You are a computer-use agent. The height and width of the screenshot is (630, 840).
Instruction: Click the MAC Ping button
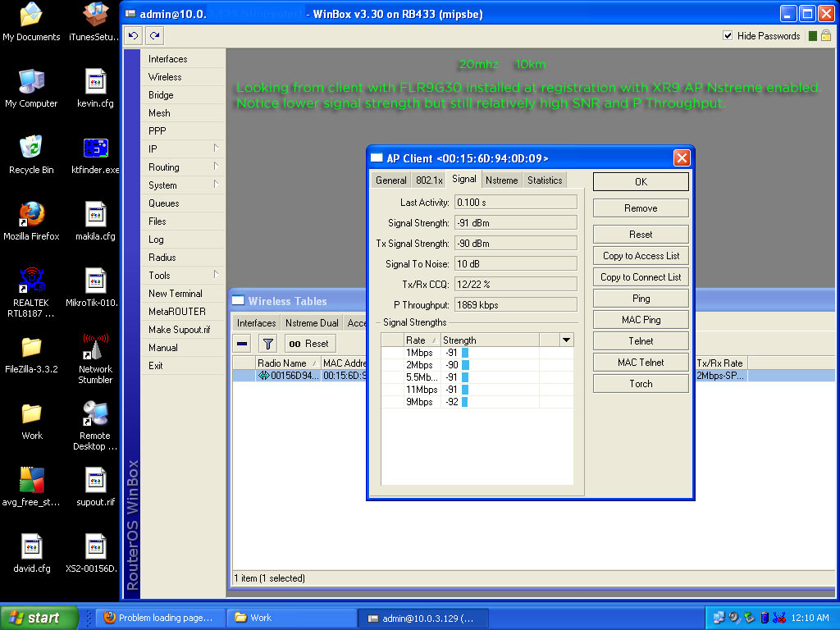click(641, 320)
